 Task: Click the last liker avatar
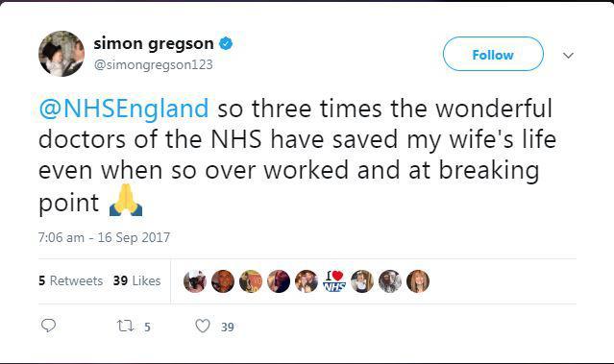tap(418, 281)
